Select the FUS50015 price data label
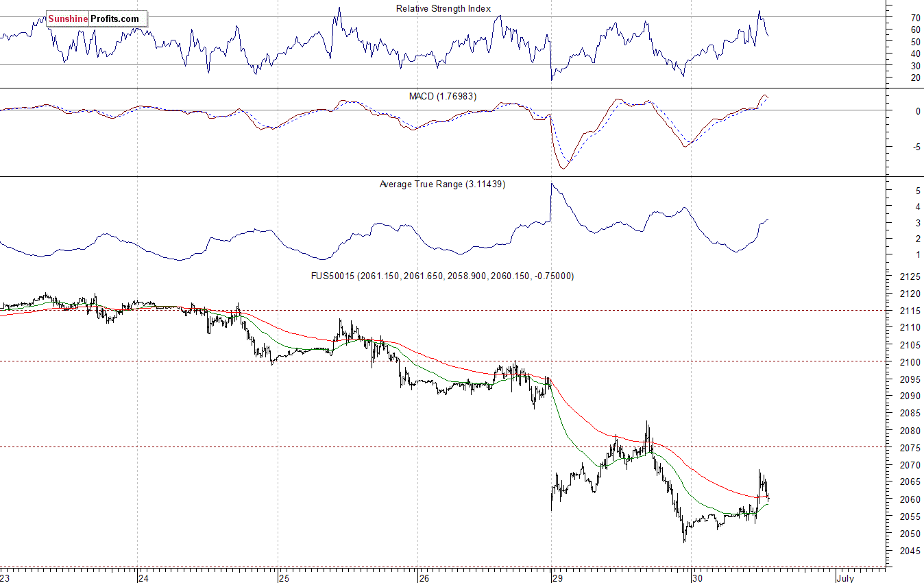Screen dimensions: 924x583 tap(443, 276)
